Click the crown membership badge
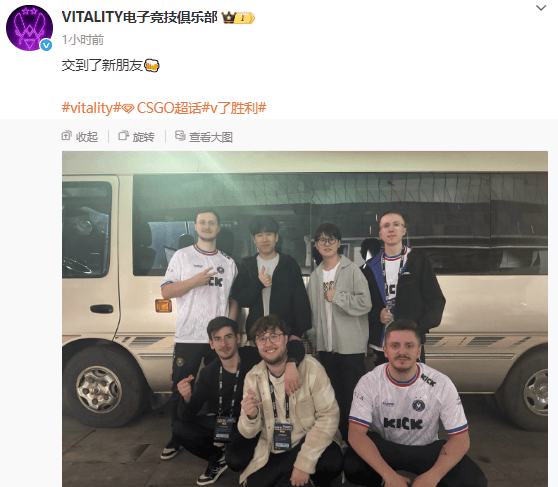The height and width of the screenshot is (487, 558). tap(228, 17)
